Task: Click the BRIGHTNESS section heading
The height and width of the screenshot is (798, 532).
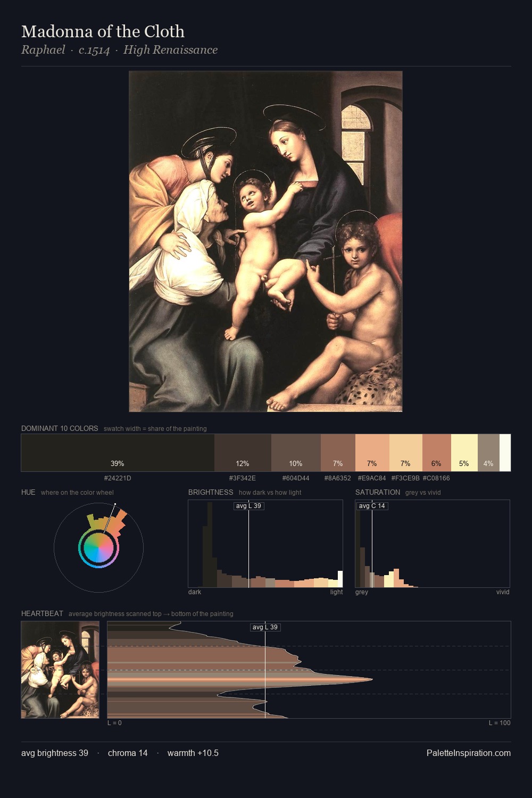Action: pos(211,492)
